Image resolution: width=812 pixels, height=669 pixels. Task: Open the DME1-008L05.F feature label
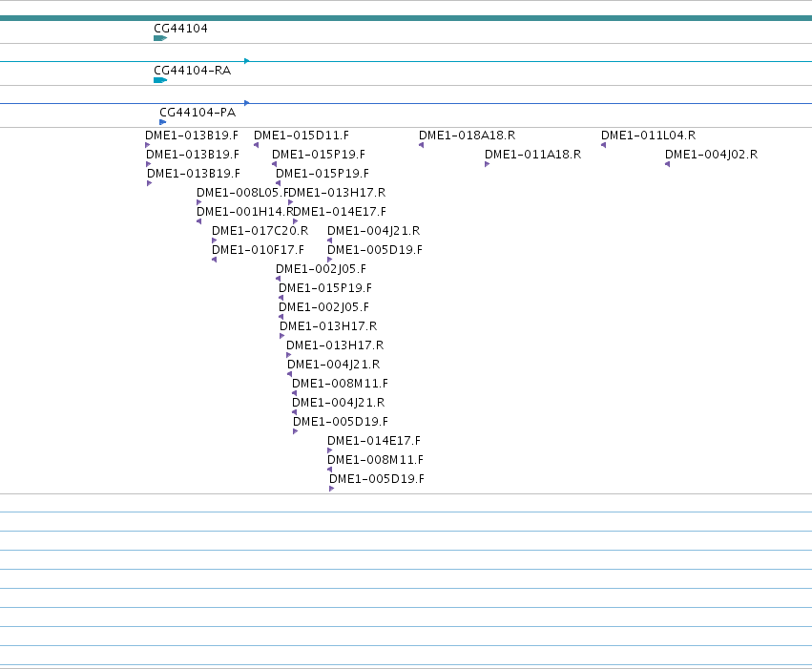click(x=242, y=193)
